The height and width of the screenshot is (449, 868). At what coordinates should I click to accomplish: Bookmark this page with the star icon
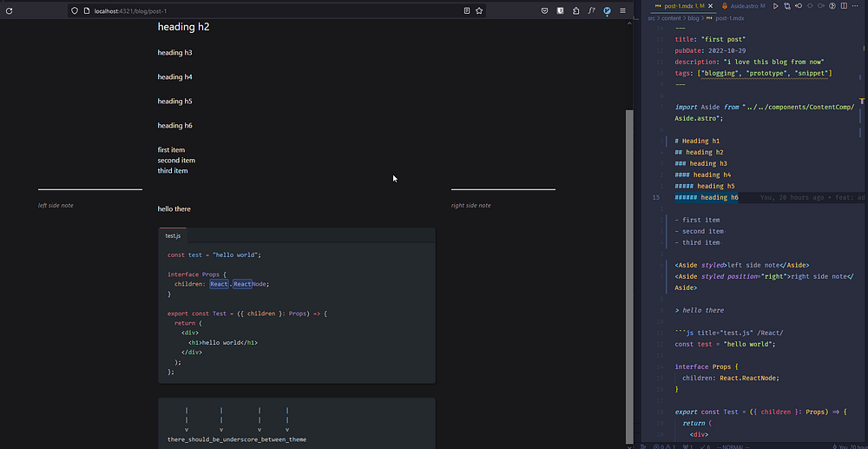pyautogui.click(x=478, y=10)
